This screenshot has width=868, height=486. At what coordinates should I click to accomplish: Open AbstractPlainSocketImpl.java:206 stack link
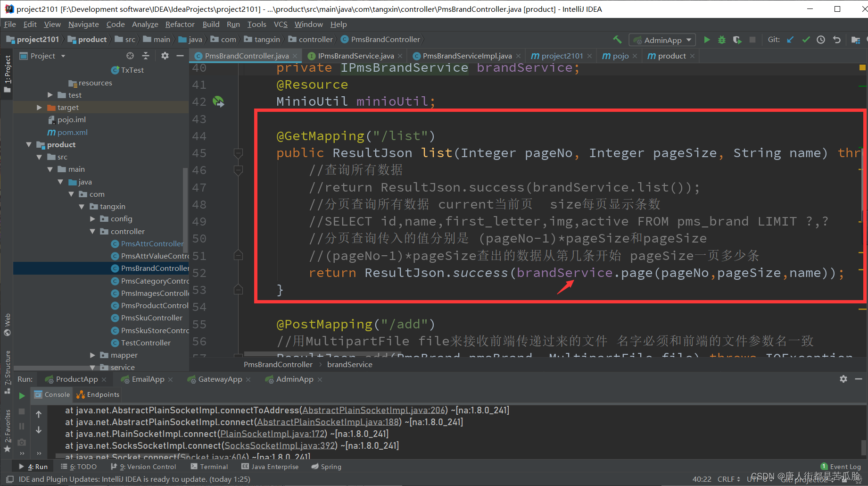374,410
